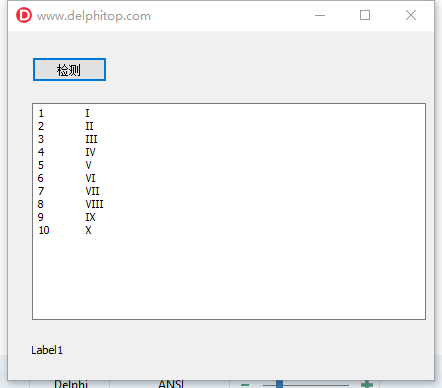
Task: Click the 检测 button
Action: point(69,69)
